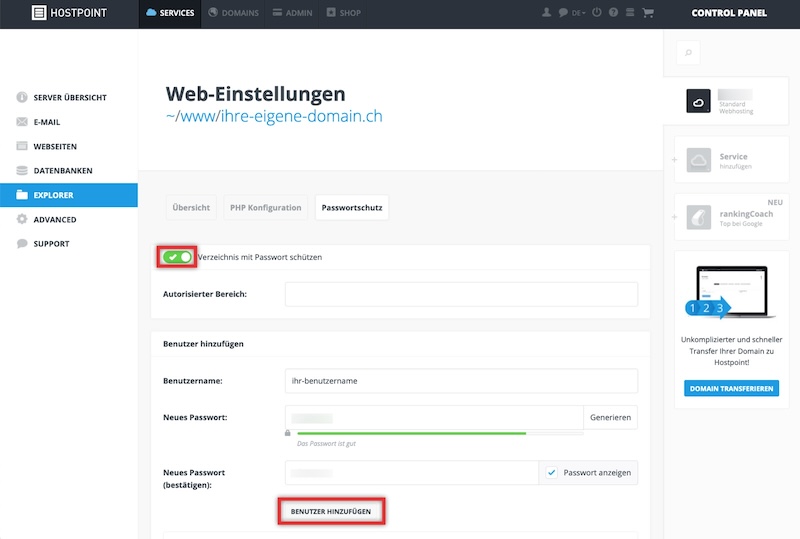Viewport: 800px width, 539px height.
Task: Click the Neues Passwort input field
Action: coord(434,418)
